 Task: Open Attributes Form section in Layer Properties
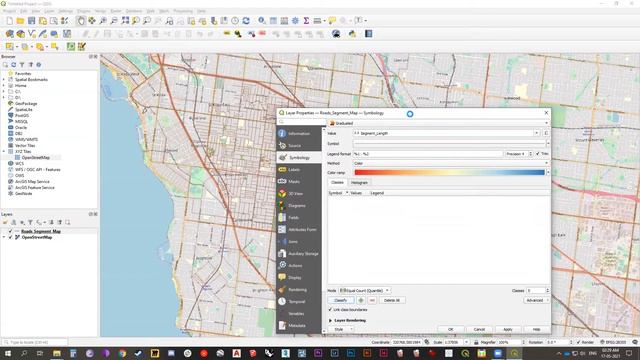[x=299, y=229]
